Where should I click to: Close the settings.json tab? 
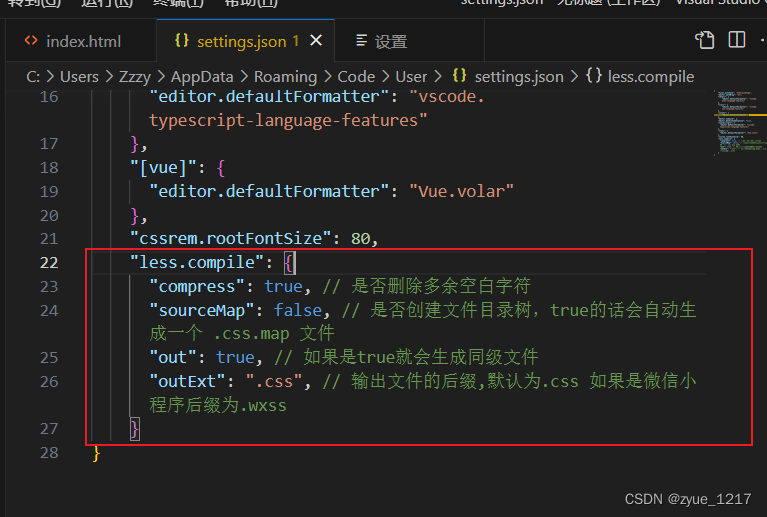point(316,41)
